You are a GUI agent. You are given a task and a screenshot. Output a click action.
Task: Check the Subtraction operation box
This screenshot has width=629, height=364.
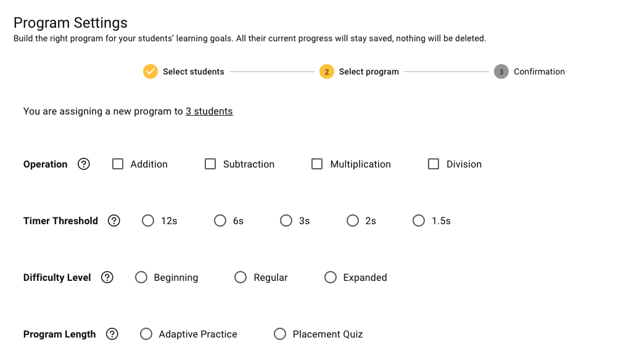coord(210,164)
